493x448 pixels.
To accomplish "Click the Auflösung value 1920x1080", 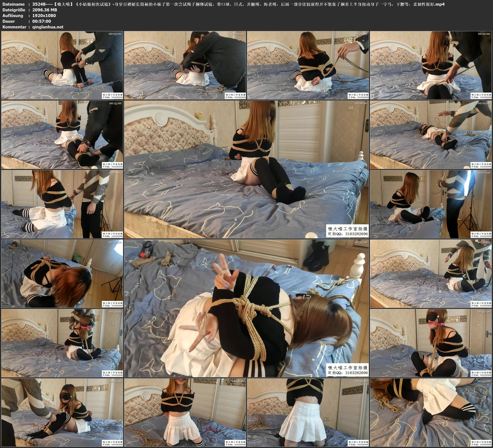I will (x=44, y=15).
